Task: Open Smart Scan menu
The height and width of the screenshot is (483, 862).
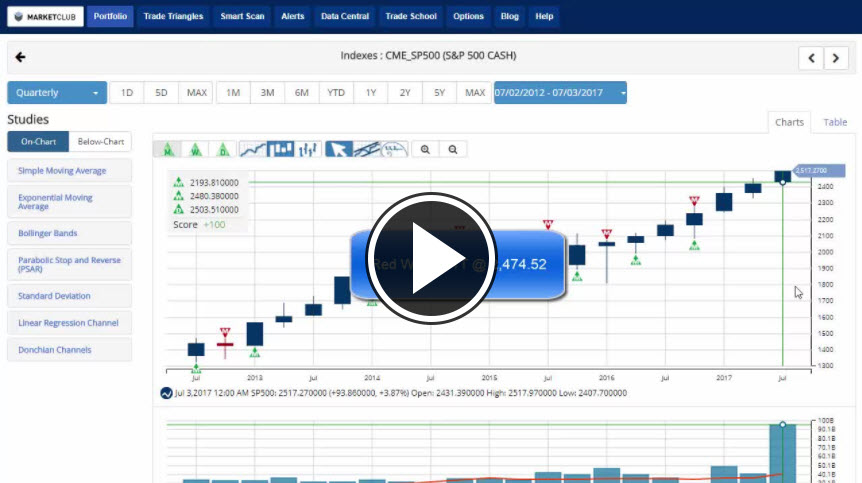Action: point(242,16)
